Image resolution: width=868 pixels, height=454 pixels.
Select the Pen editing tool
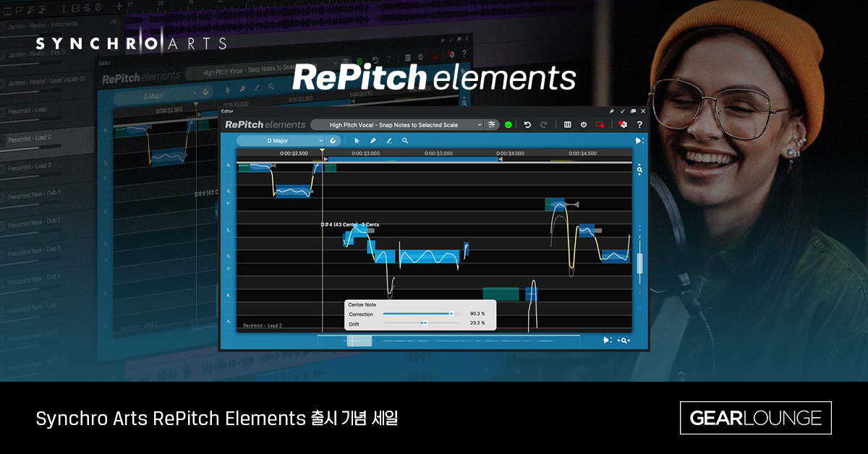[373, 140]
